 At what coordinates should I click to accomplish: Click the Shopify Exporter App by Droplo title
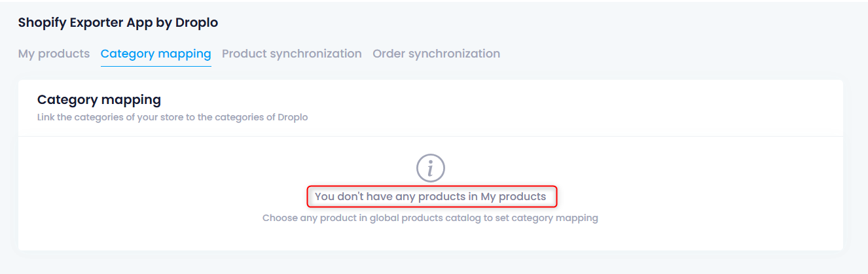[x=118, y=23]
